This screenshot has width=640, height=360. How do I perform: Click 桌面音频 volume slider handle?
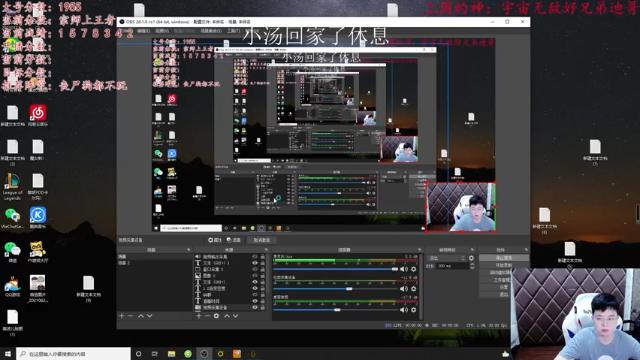(x=337, y=310)
